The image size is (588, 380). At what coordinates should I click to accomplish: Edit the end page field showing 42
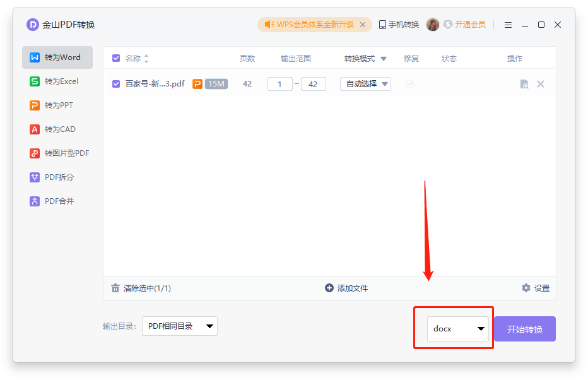pyautogui.click(x=313, y=84)
